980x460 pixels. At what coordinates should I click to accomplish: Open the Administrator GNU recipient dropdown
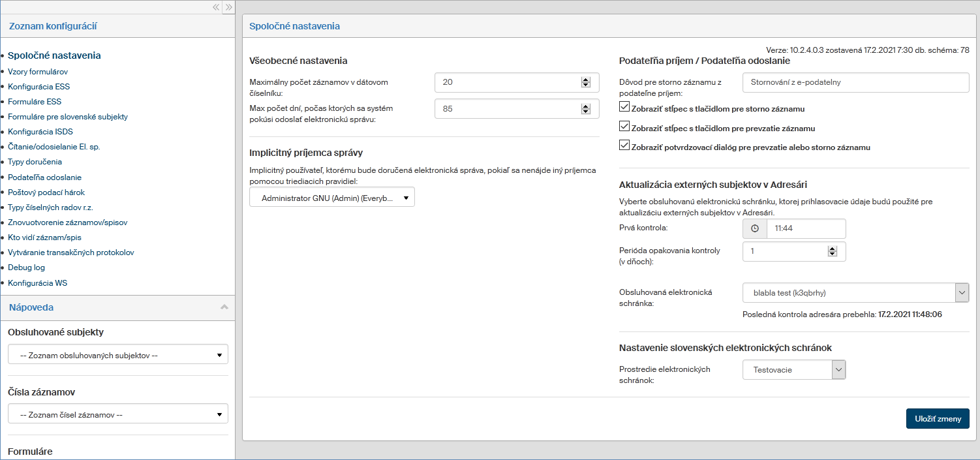coord(332,198)
